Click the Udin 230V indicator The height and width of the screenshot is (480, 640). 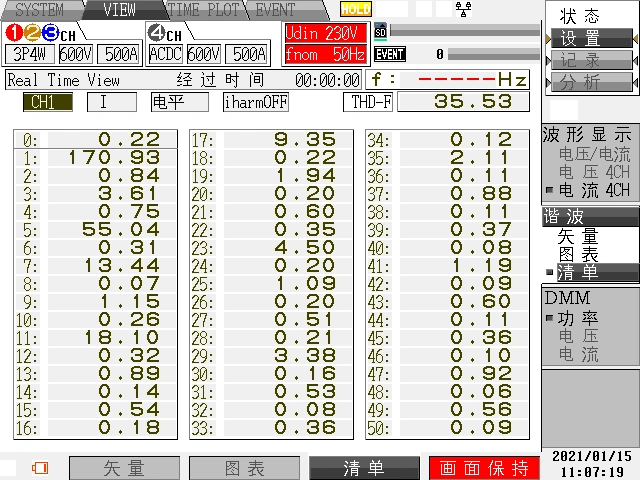(325, 33)
